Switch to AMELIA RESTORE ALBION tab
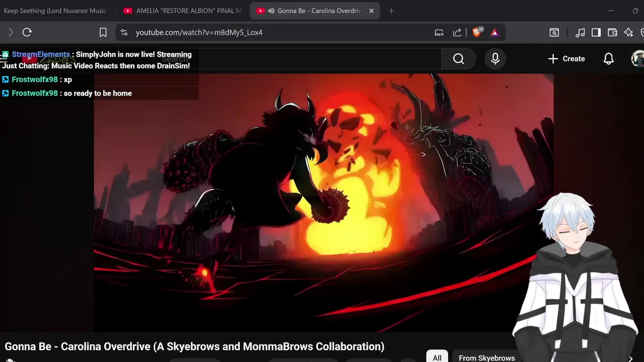Viewport: 644px width, 362px height. 182,11
